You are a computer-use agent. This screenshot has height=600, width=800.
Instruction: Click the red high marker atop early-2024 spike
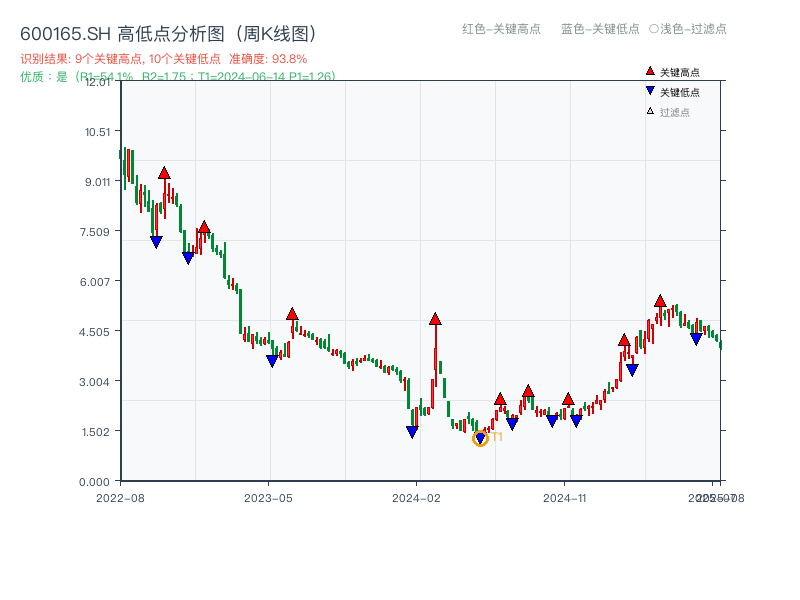tap(435, 319)
